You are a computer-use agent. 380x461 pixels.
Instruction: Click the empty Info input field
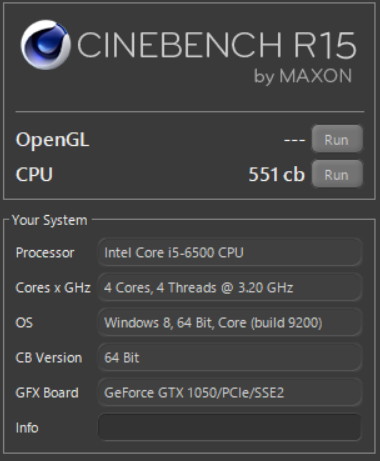230,427
